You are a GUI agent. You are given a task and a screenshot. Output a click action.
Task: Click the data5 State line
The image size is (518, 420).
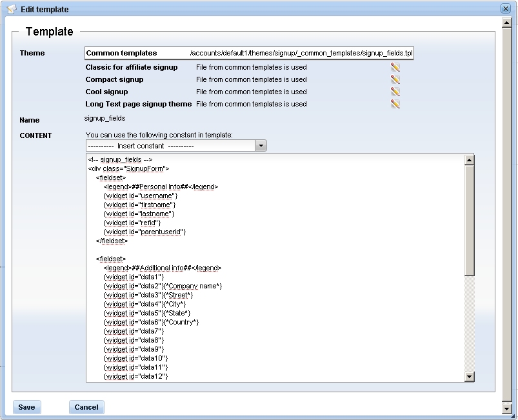pyautogui.click(x=147, y=314)
